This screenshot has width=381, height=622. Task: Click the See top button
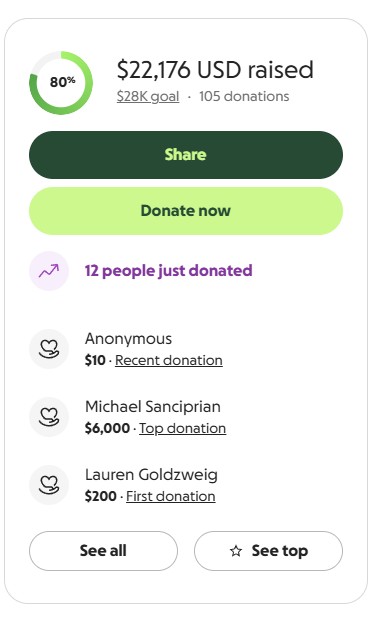click(268, 551)
